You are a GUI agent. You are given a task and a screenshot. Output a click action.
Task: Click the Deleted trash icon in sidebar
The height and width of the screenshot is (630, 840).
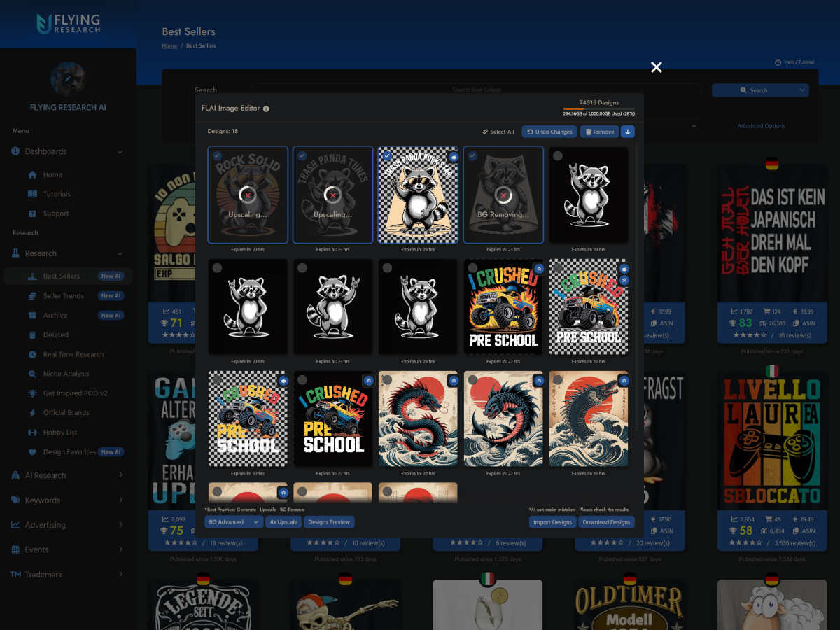[32, 335]
